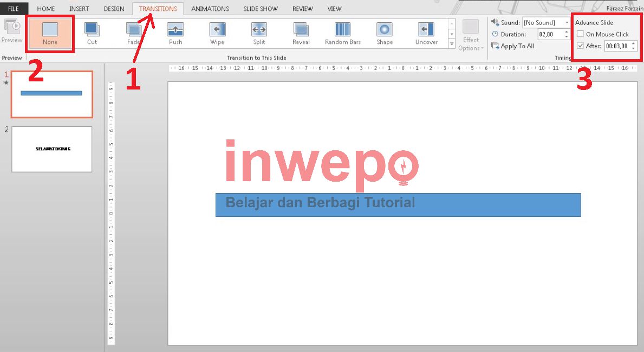This screenshot has height=352, width=644.
Task: Switch to the VIEW tab
Action: [x=334, y=9]
